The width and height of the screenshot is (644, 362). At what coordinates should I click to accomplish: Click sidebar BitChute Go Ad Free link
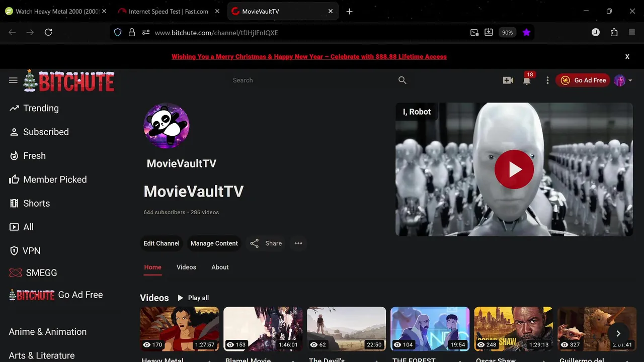point(56,295)
